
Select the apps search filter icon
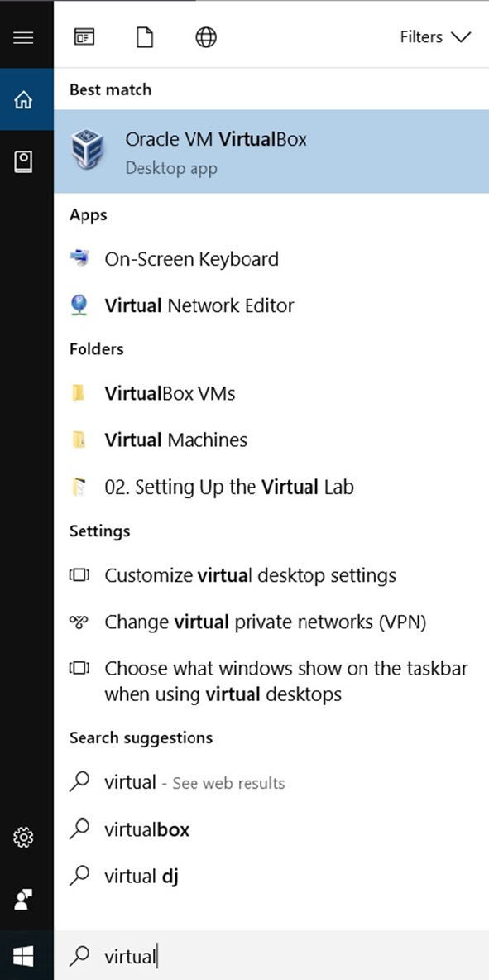(84, 36)
